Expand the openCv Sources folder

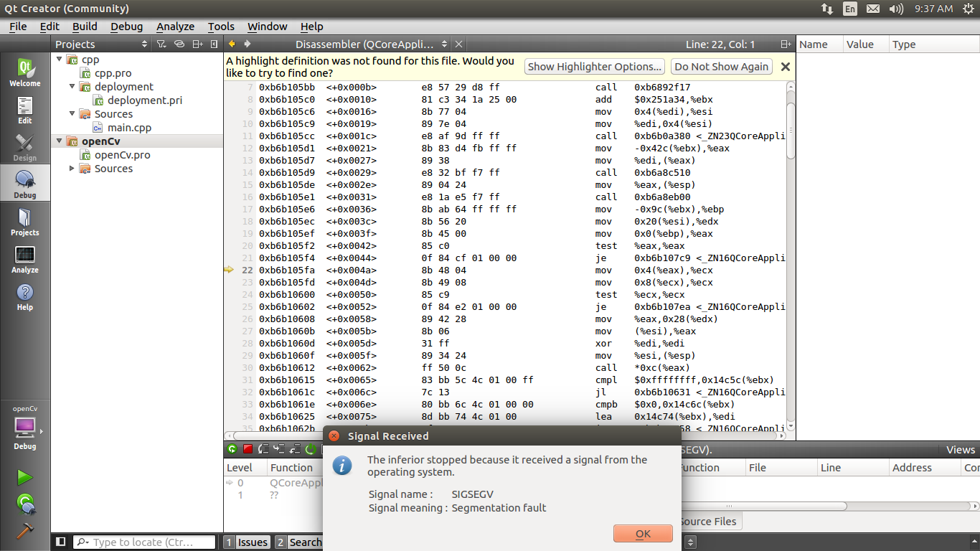(72, 168)
